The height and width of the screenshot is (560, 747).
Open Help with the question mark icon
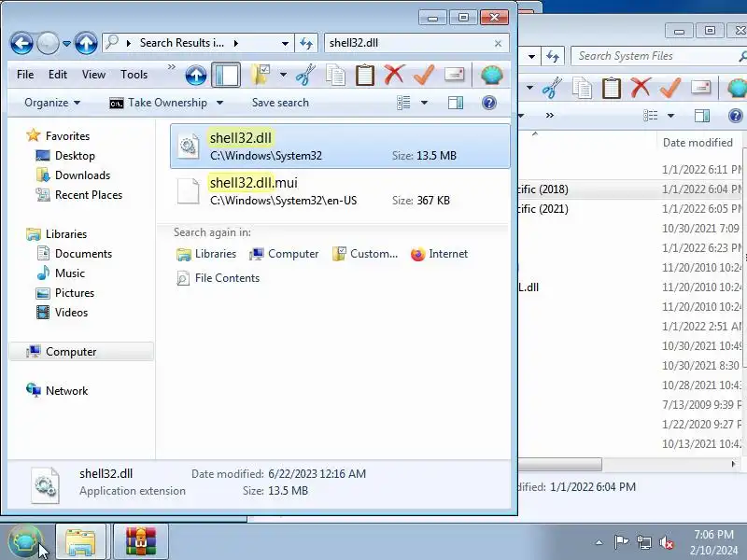[x=489, y=103]
